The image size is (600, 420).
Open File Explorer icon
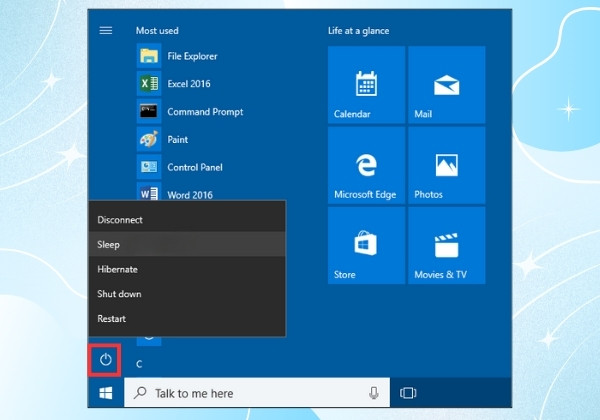pyautogui.click(x=149, y=56)
